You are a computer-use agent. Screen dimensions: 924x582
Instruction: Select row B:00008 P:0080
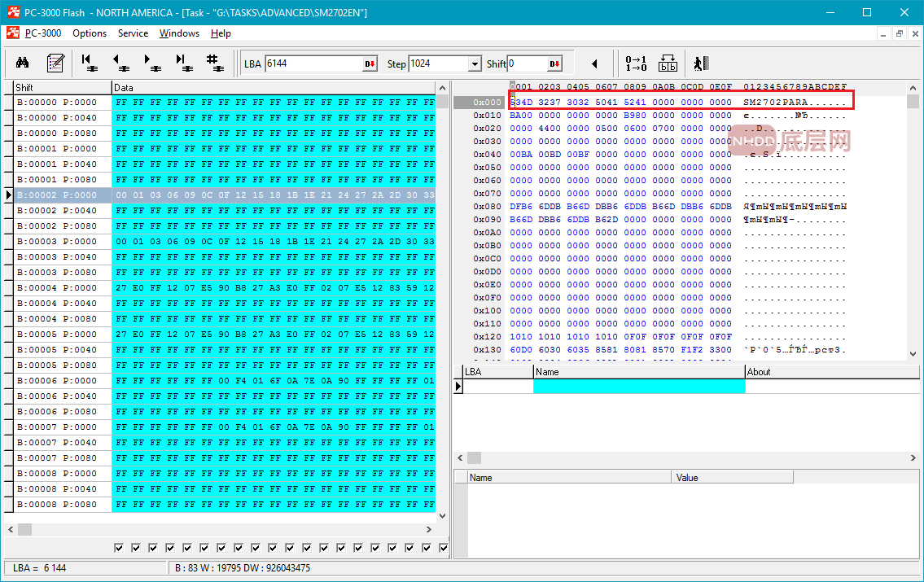(225, 504)
